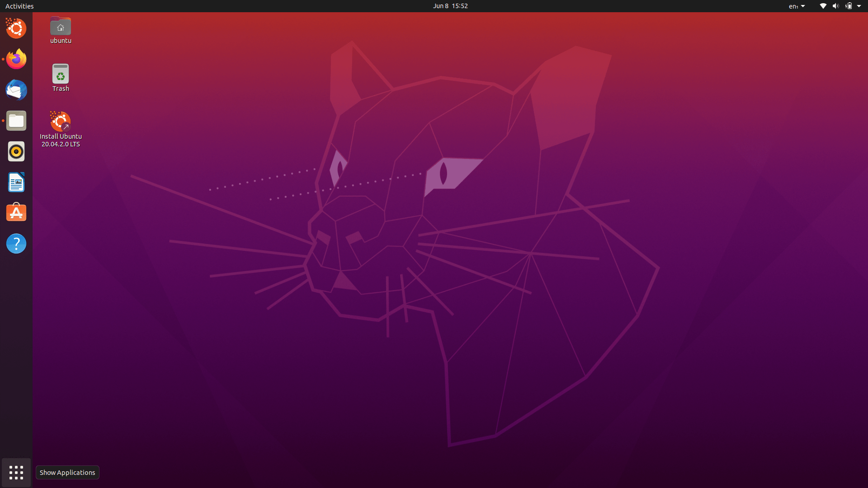This screenshot has width=868, height=488.
Task: Click the Show Applications tooltip label
Action: coord(67,473)
